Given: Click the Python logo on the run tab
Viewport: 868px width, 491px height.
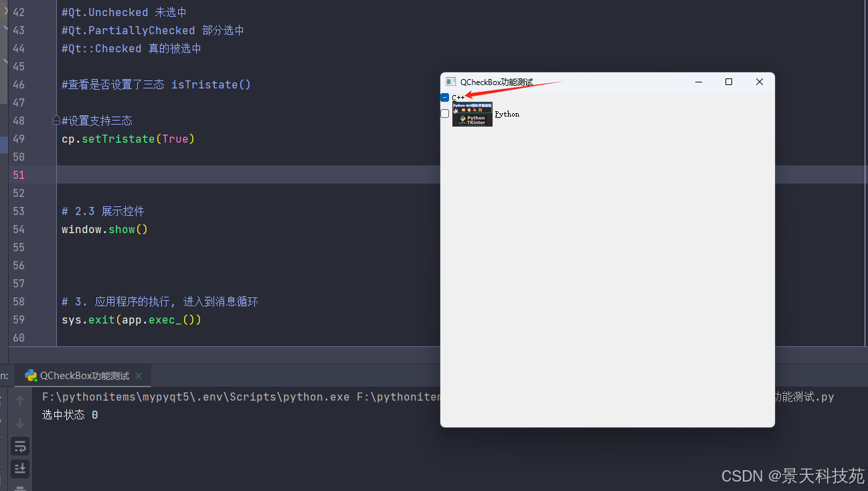Looking at the screenshot, I should click(x=31, y=376).
